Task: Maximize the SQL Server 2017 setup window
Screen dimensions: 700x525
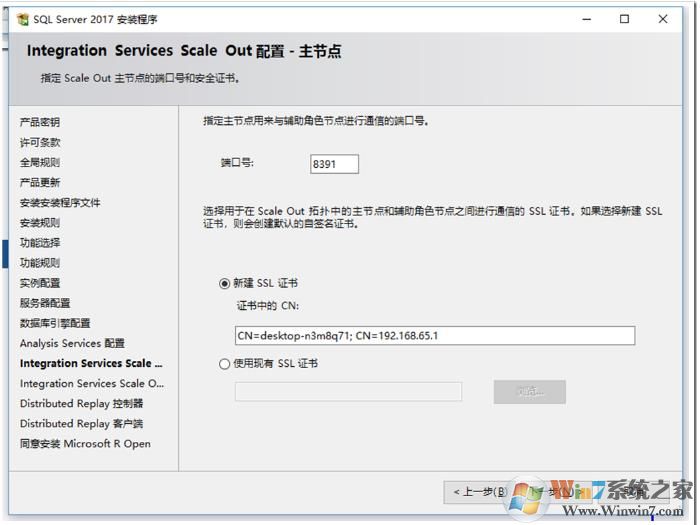Action: (x=625, y=19)
